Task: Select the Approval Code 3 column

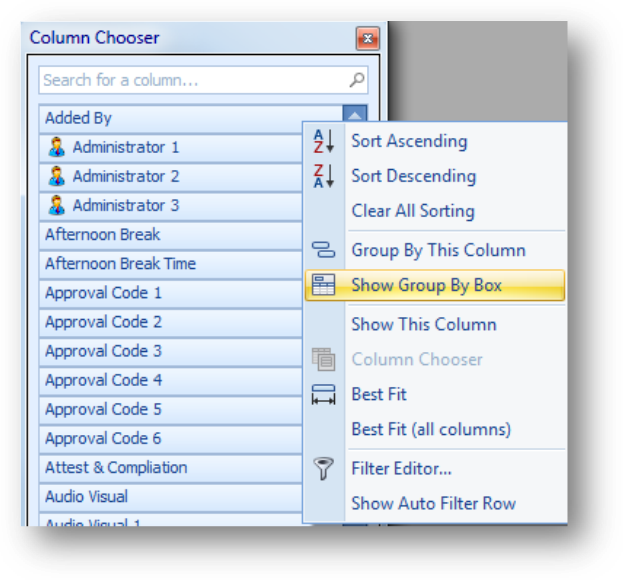Action: tap(171, 351)
